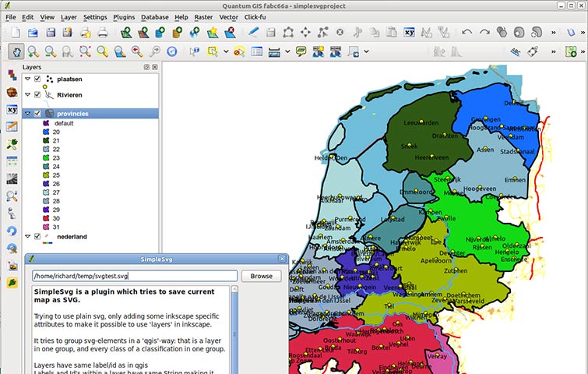Screen dimensions: 588x374
Task: Click the Deselect features icon
Action: [239, 51]
